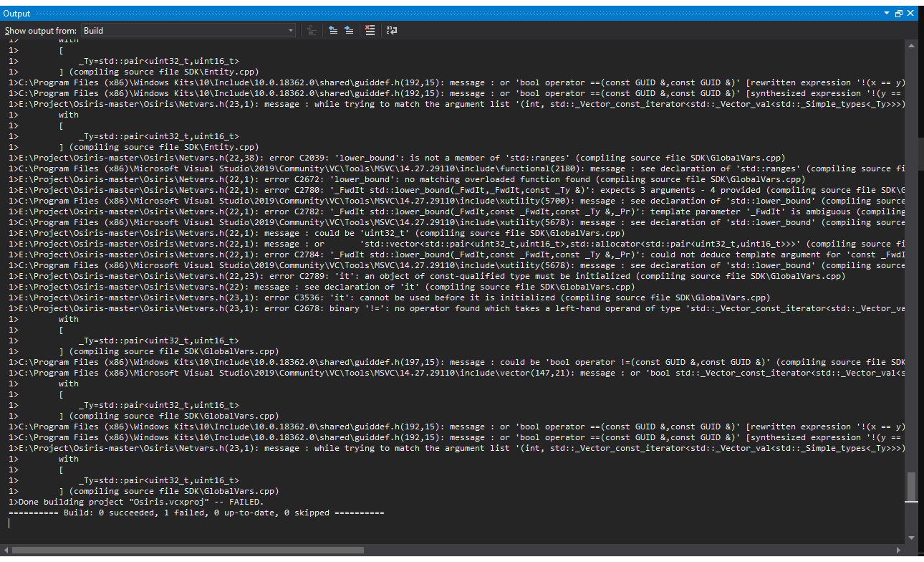Click the Go to Next Message icon
This screenshot has width=924, height=562.
(x=349, y=29)
